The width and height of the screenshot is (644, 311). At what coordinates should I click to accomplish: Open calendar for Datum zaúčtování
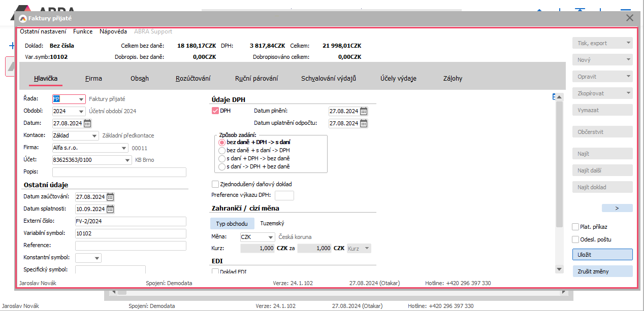(x=110, y=197)
